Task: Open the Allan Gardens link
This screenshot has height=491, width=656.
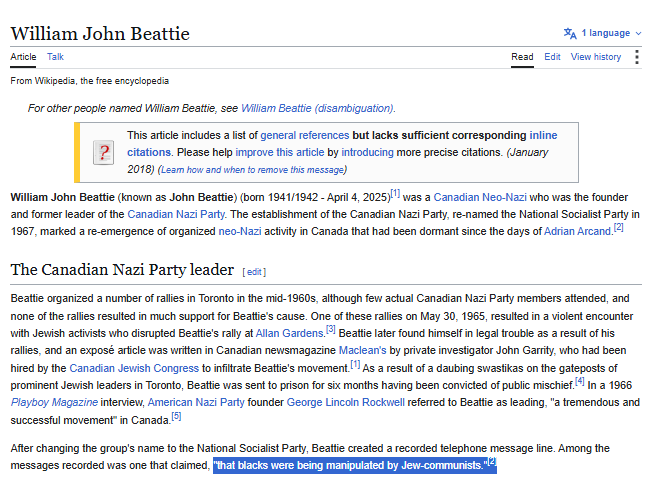Action: [x=290, y=333]
